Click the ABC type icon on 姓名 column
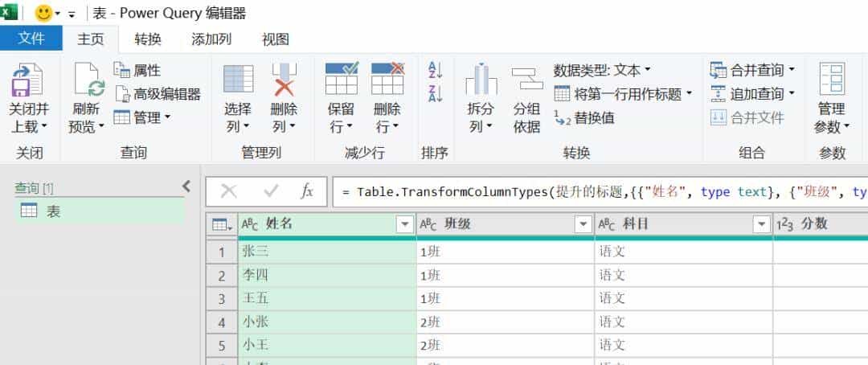 250,224
